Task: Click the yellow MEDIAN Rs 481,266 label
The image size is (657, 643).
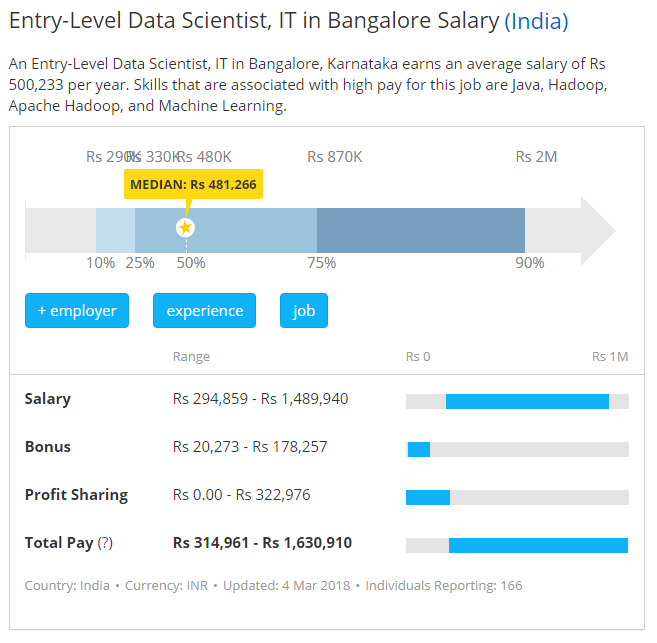Action: 193,184
